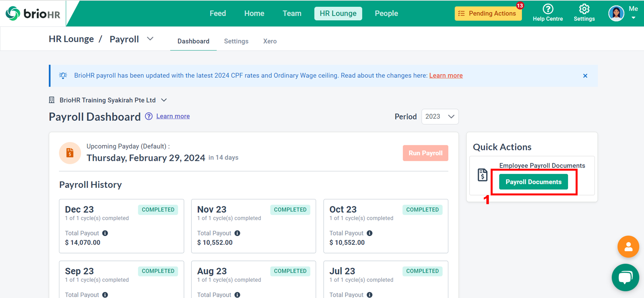Click Total Payout info icon on Aug 23
Image resolution: width=644 pixels, height=298 pixels.
[237, 295]
